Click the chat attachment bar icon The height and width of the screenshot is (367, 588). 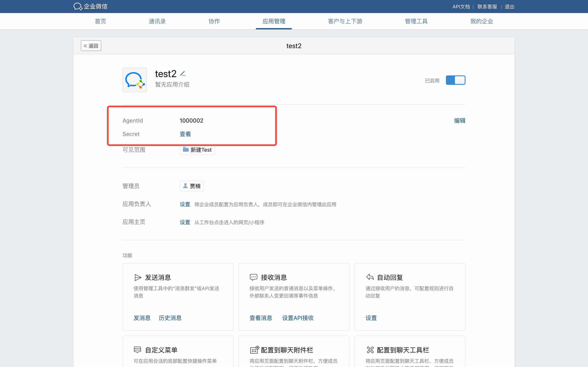[x=254, y=350]
